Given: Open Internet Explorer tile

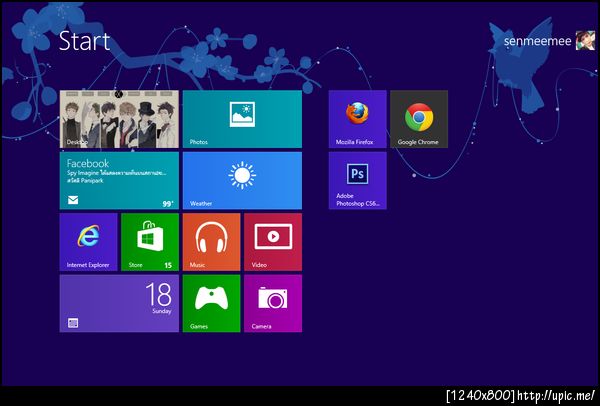Looking at the screenshot, I should tap(88, 242).
